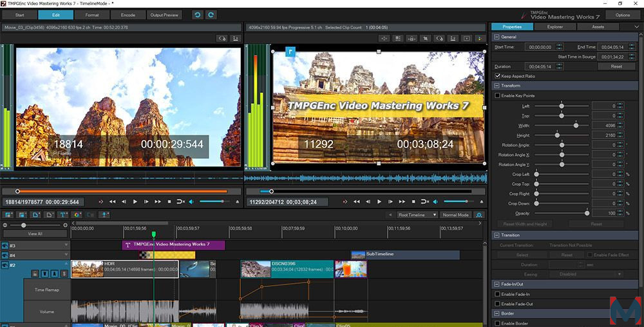The image size is (644, 327).
Task: Mute the timeline preview speaker icon
Action: click(x=436, y=201)
